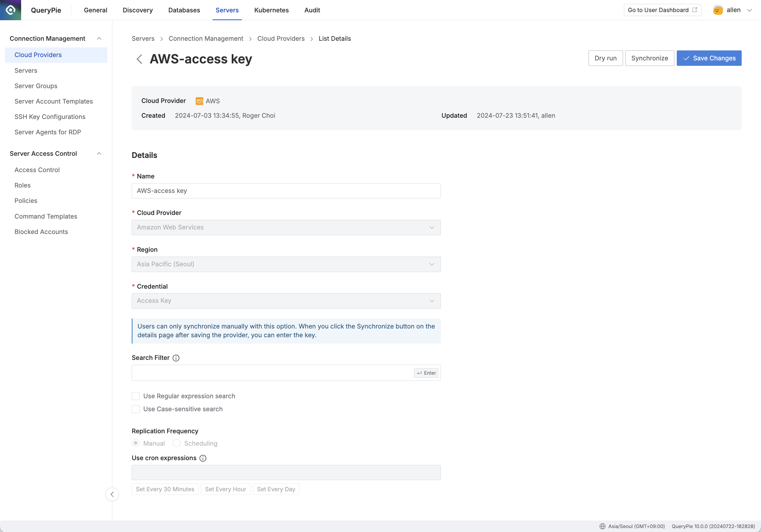This screenshot has height=532, width=761.
Task: Open the Kubernetes tab
Action: point(271,10)
